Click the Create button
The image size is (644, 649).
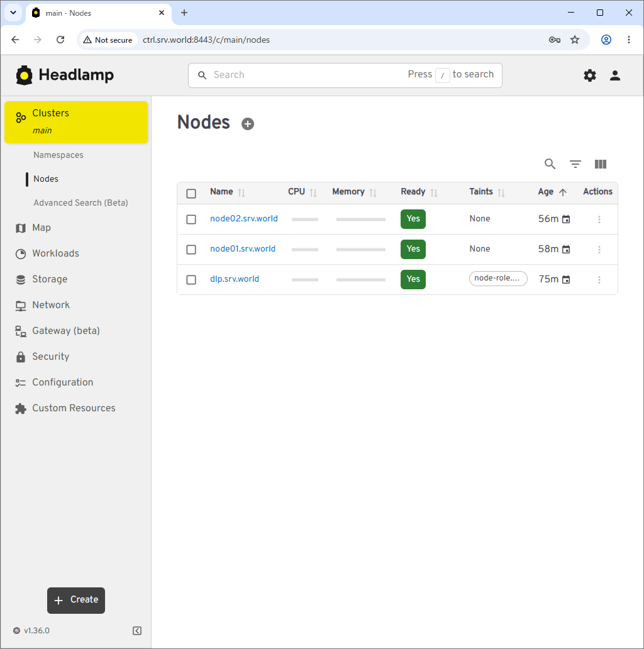[x=76, y=600]
